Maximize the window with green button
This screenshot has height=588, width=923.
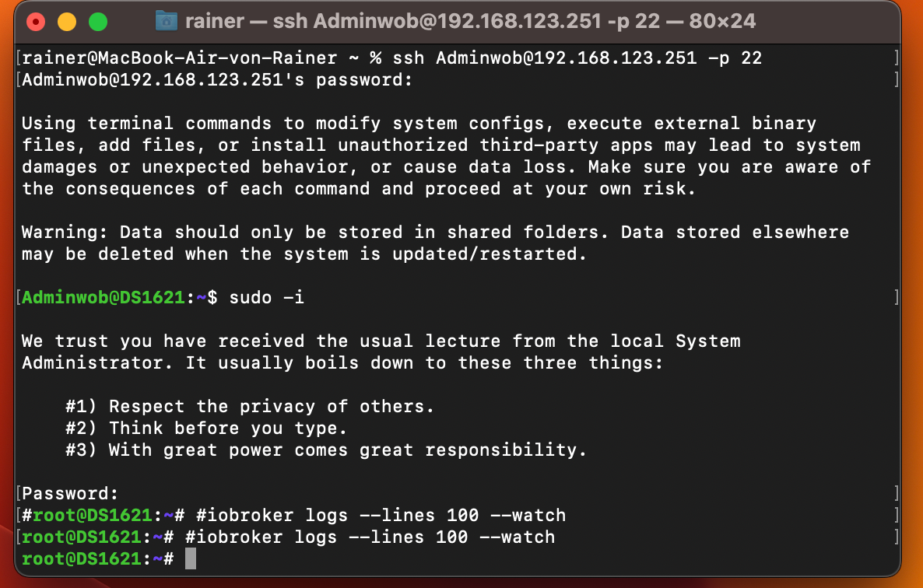click(98, 23)
